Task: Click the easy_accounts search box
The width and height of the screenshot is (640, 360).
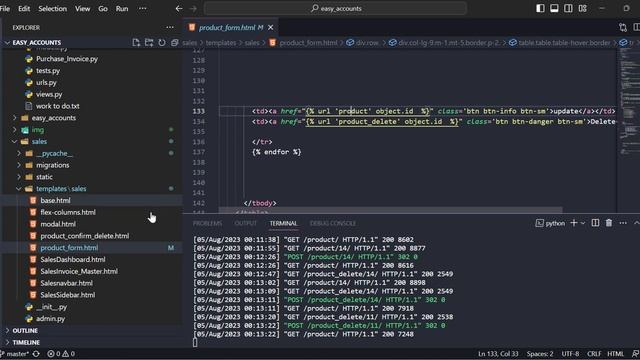Action: 335,8
